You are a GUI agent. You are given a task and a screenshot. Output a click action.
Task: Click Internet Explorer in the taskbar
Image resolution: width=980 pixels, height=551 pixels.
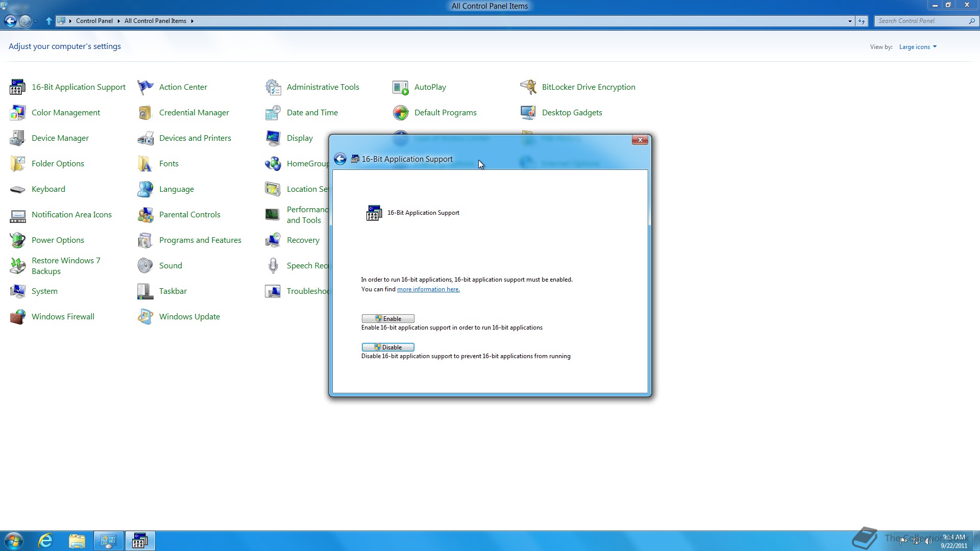click(46, 541)
